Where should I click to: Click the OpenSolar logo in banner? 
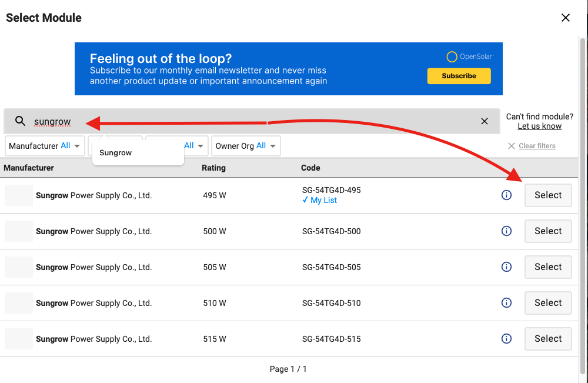(x=470, y=56)
